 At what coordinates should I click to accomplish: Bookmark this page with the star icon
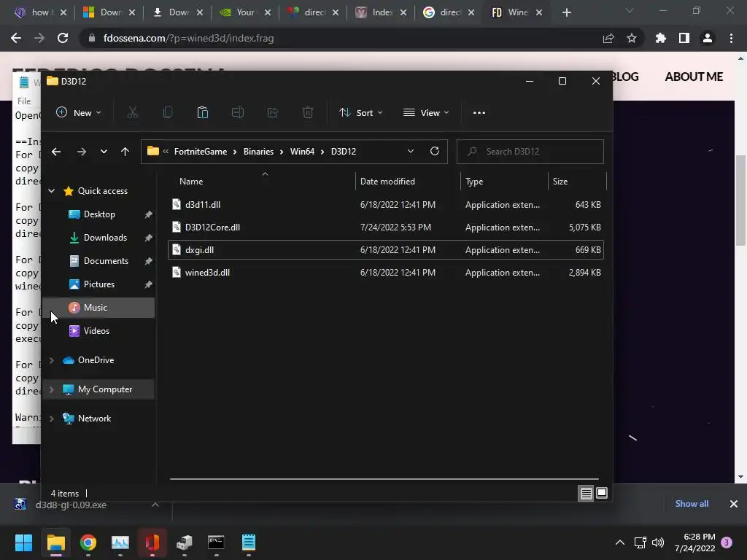[x=632, y=38]
